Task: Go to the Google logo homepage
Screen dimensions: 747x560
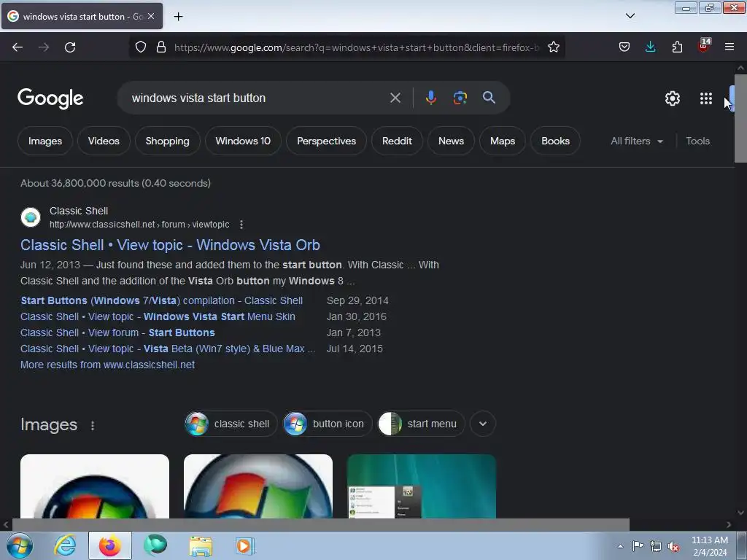Action: click(x=50, y=98)
